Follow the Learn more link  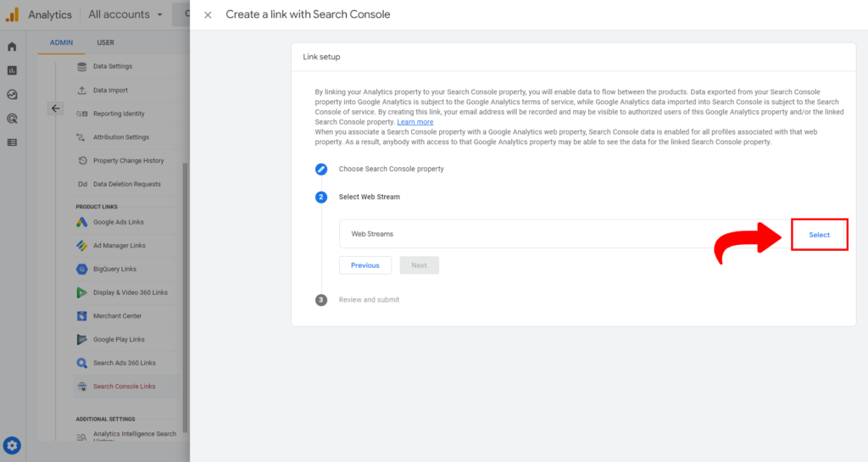(x=415, y=122)
